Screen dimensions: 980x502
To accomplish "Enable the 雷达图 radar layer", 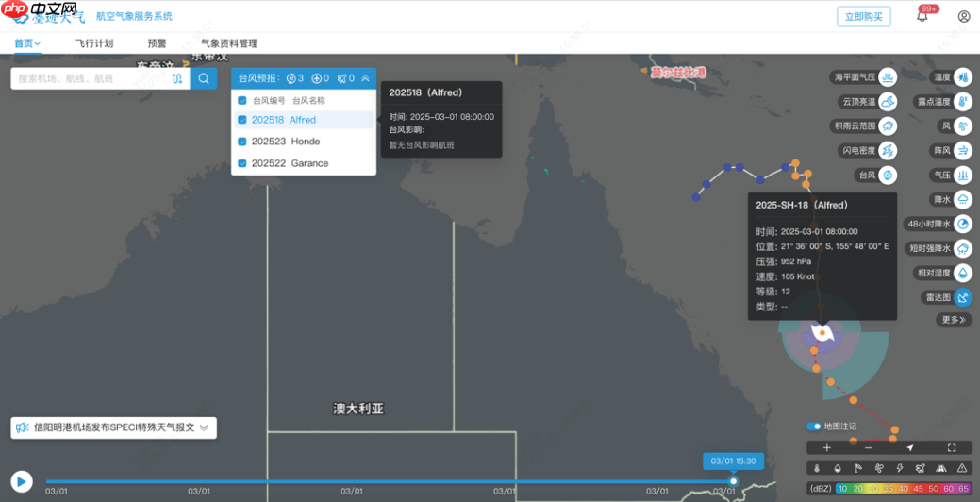I will [963, 297].
